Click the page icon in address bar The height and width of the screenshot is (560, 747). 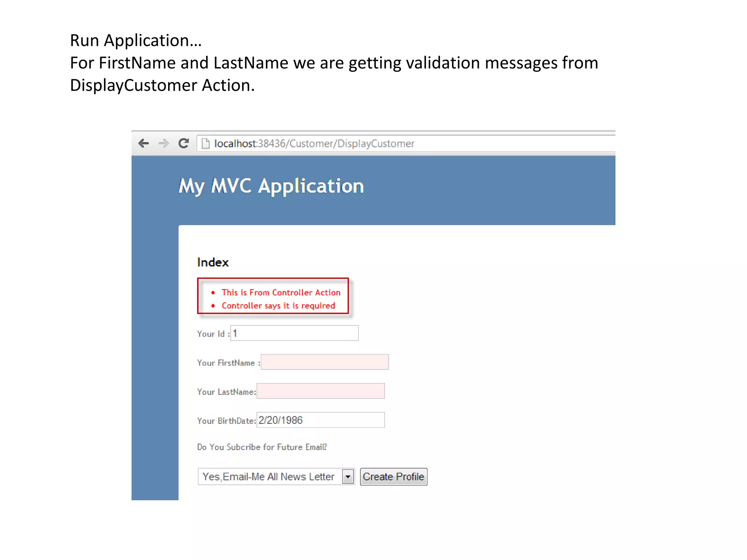coord(206,144)
